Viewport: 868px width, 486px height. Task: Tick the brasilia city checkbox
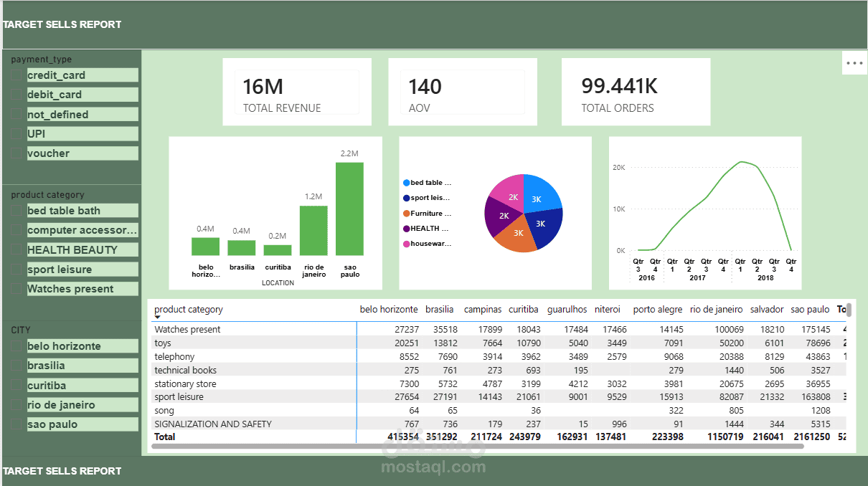18,366
